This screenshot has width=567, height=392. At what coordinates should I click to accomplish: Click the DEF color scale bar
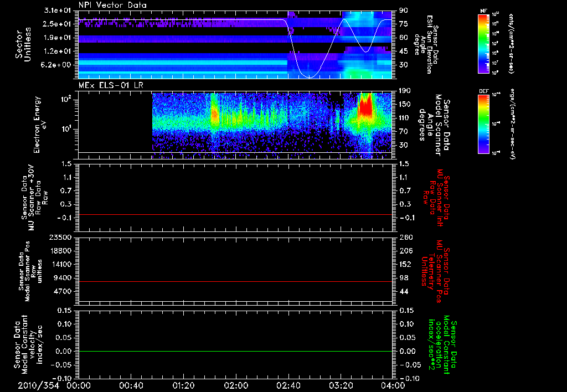tap(483, 124)
